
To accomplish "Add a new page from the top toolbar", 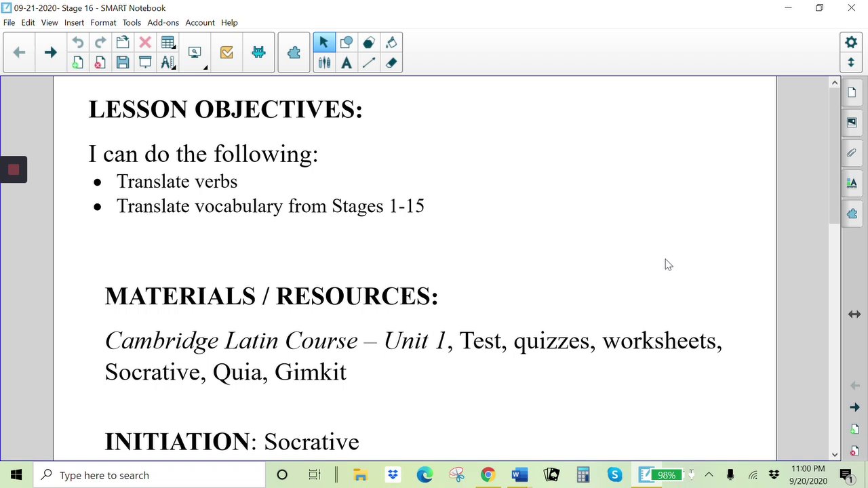I will point(78,63).
